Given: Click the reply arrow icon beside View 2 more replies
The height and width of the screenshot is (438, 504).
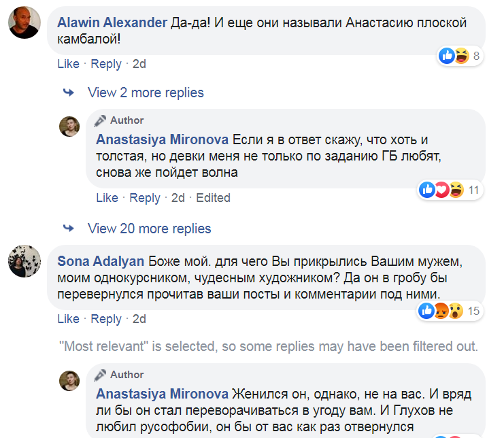Looking at the screenshot, I should pos(69,92).
